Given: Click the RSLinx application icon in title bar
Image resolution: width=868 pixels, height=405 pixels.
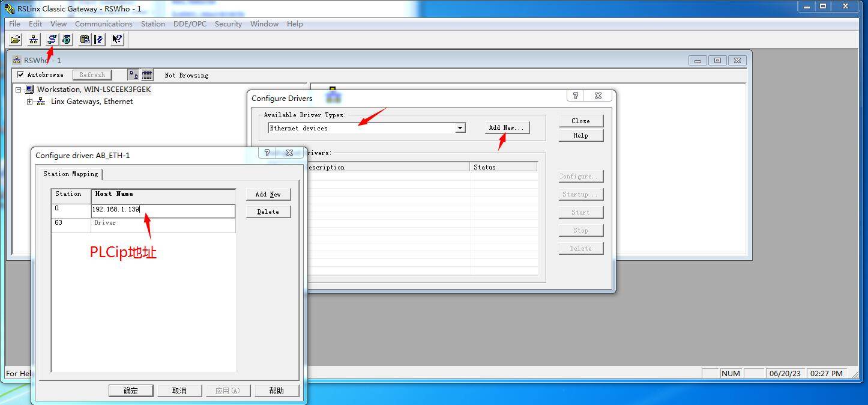Looking at the screenshot, I should (10, 8).
